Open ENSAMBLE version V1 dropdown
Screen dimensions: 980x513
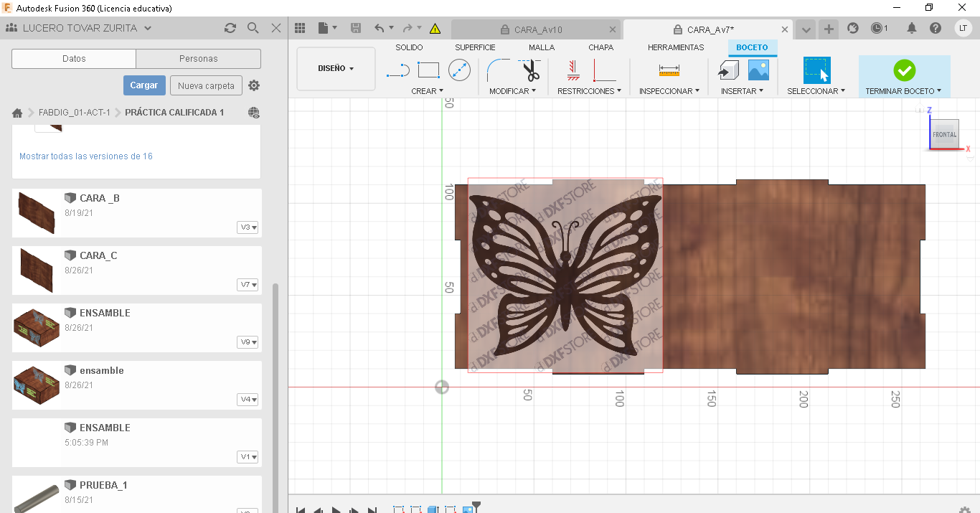click(x=248, y=457)
